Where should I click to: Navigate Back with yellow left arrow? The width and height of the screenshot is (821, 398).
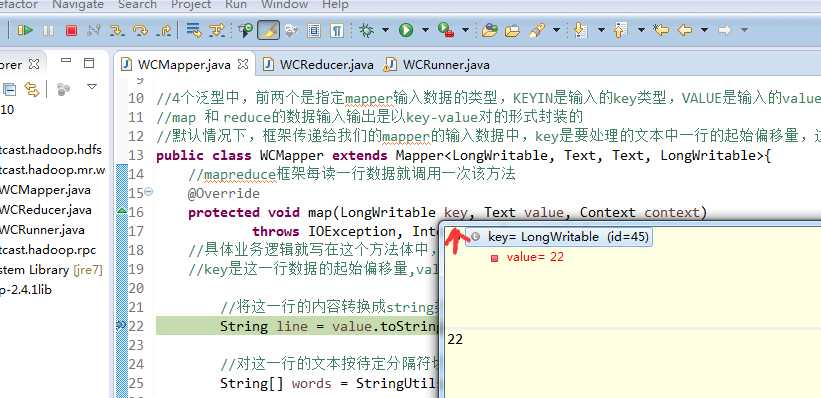pyautogui.click(x=684, y=30)
